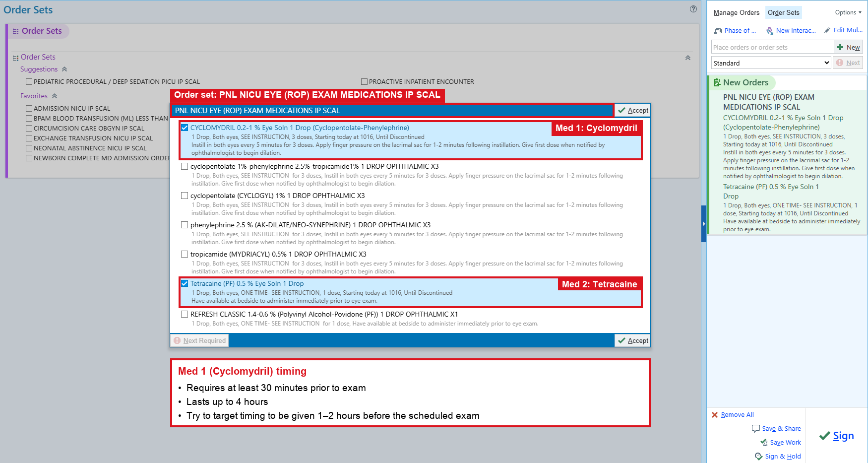Collapse the Favorites section

(55, 96)
